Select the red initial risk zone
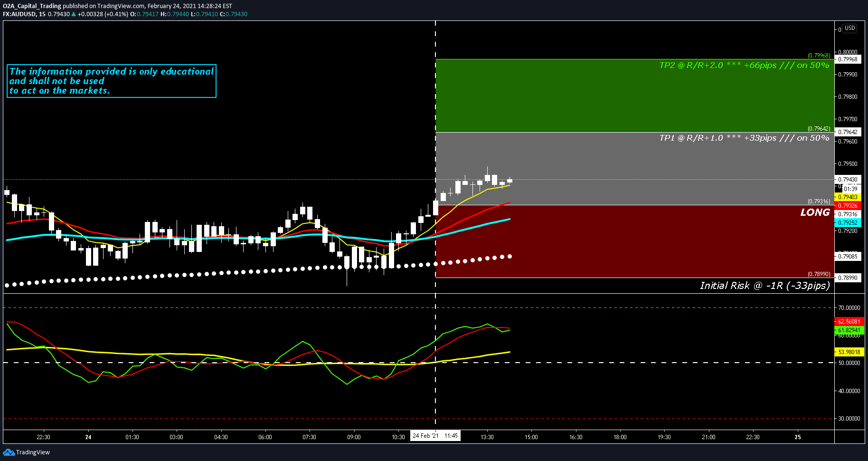868x461 pixels. pos(634,241)
